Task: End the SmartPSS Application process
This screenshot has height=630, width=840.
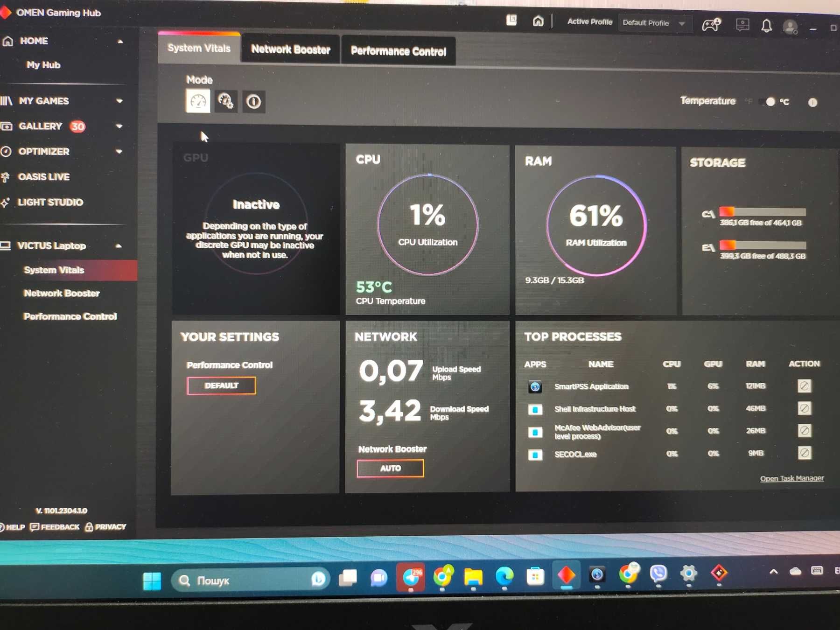Action: click(804, 386)
